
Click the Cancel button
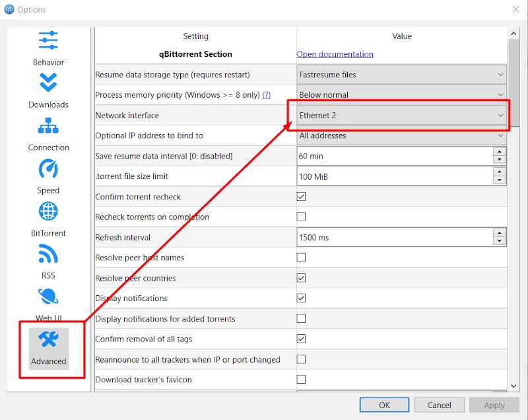pos(439,405)
